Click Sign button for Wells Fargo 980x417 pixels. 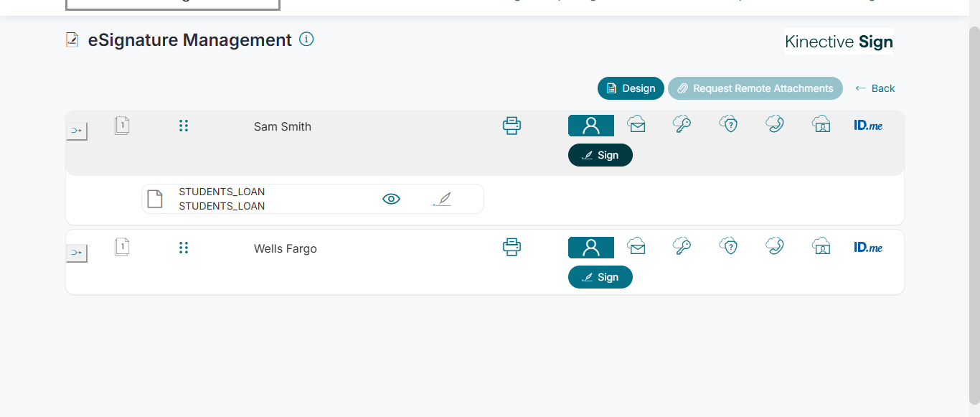click(x=600, y=277)
